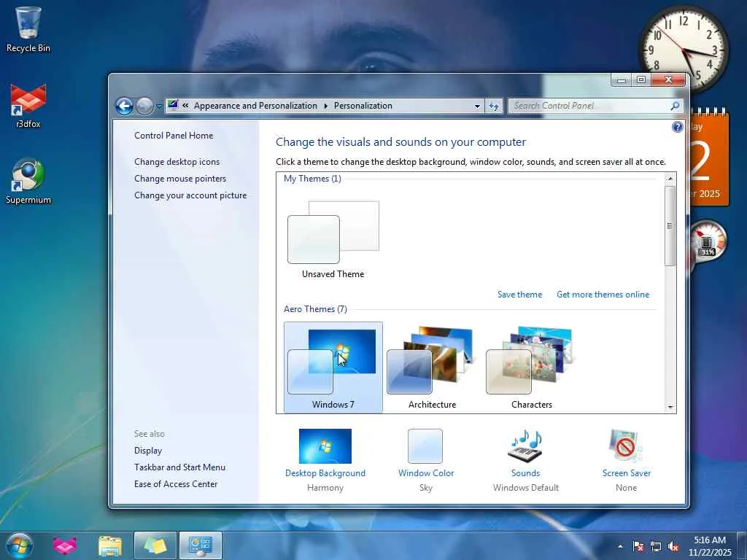This screenshot has width=747, height=560.
Task: Click the taskbar clock showing 5:16 AM
Action: point(710,546)
